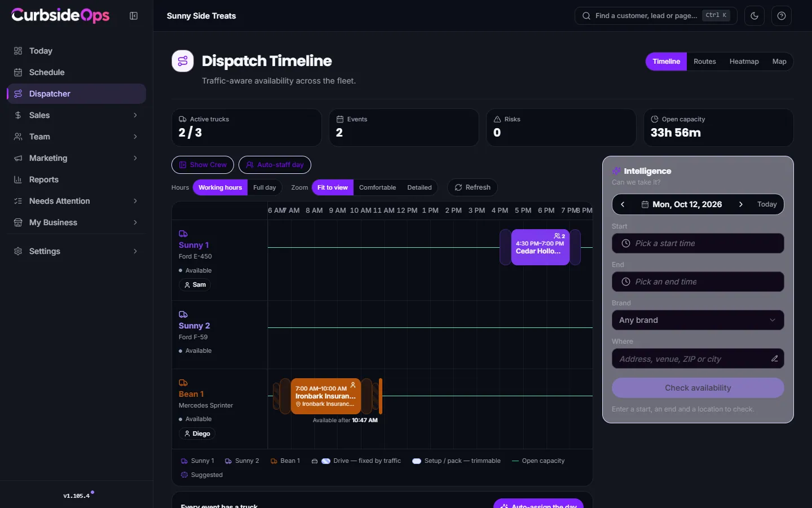Click the edit pencil in Where field
The image size is (812, 508).
coord(775,358)
